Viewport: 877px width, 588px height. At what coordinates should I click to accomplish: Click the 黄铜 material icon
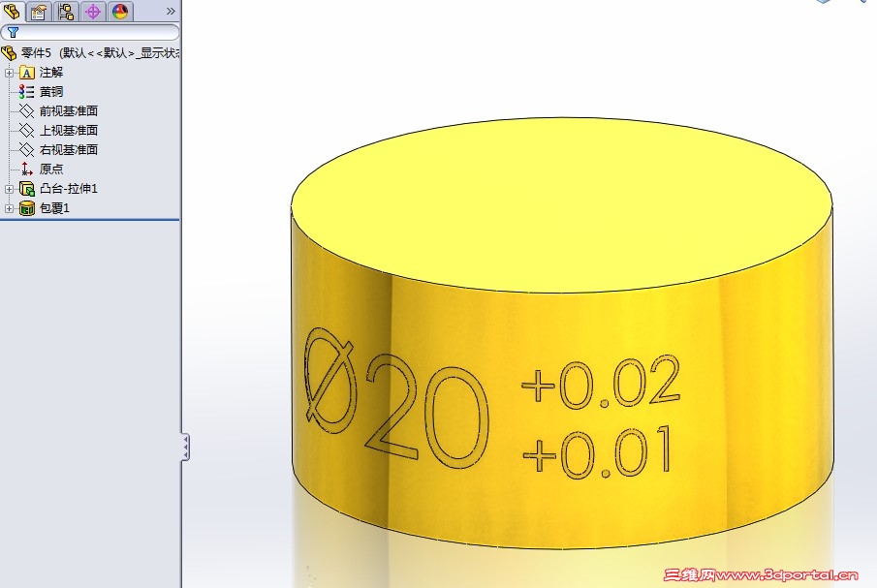tap(26, 92)
